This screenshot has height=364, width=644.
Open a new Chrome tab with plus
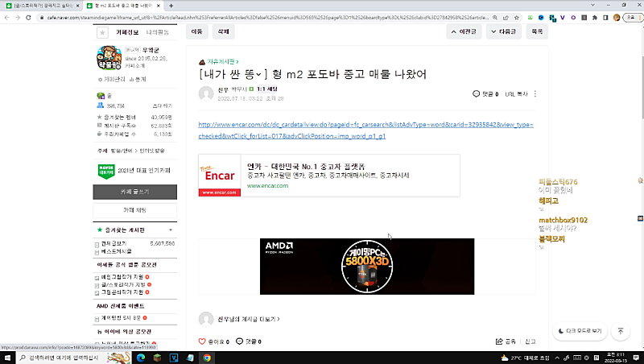click(171, 6)
